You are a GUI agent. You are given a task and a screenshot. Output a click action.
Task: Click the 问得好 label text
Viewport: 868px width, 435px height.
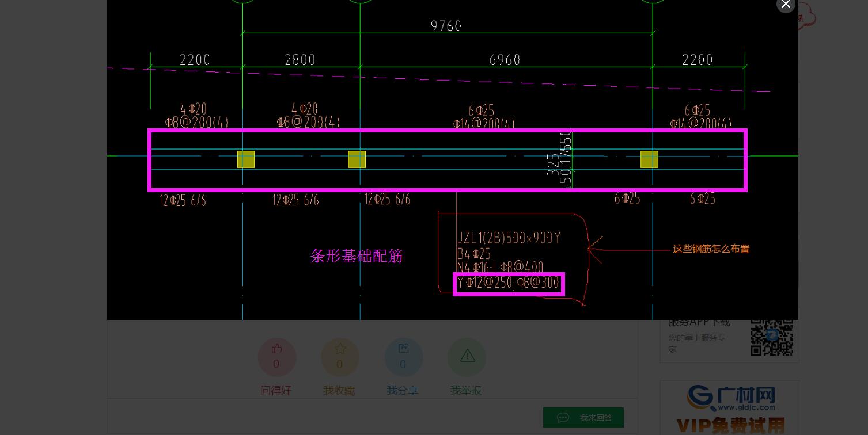[x=276, y=390]
